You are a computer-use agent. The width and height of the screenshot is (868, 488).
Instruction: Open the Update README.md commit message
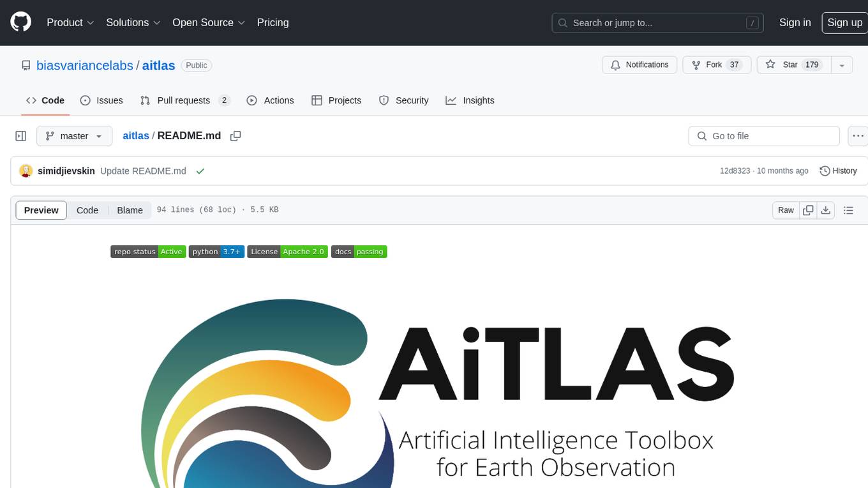coord(143,171)
